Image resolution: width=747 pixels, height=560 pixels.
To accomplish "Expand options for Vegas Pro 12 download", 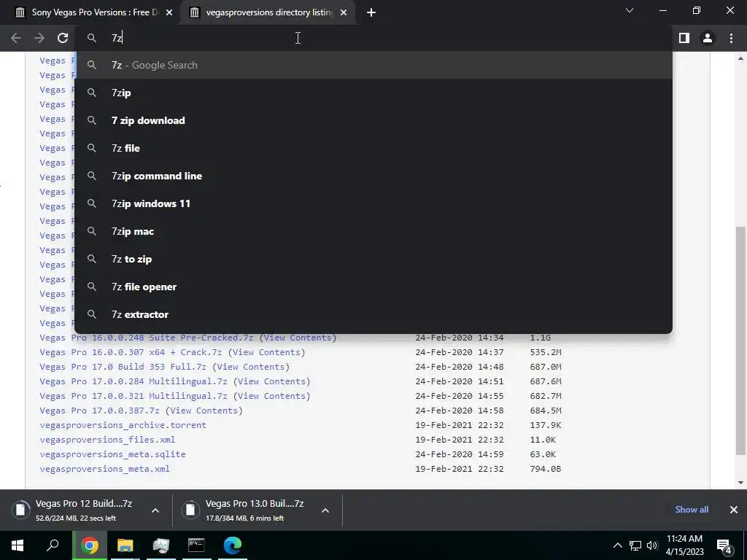I will [155, 510].
